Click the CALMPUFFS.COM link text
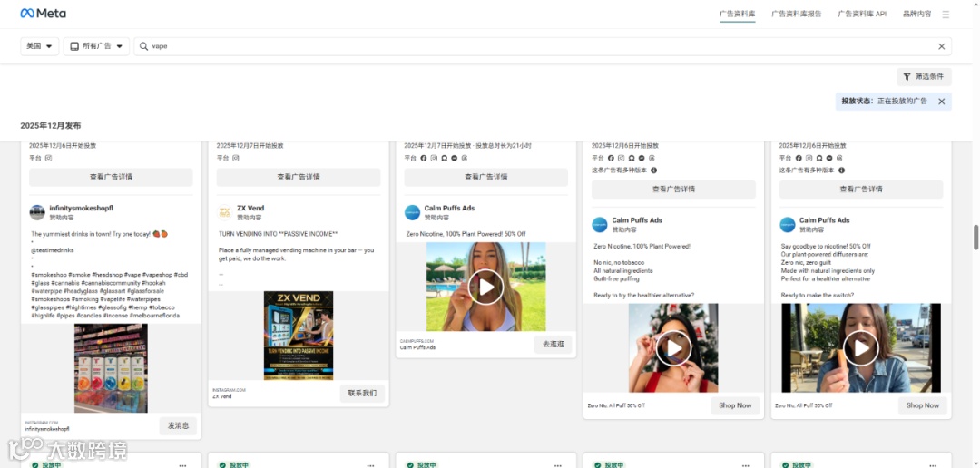This screenshot has height=468, width=980. click(x=416, y=341)
